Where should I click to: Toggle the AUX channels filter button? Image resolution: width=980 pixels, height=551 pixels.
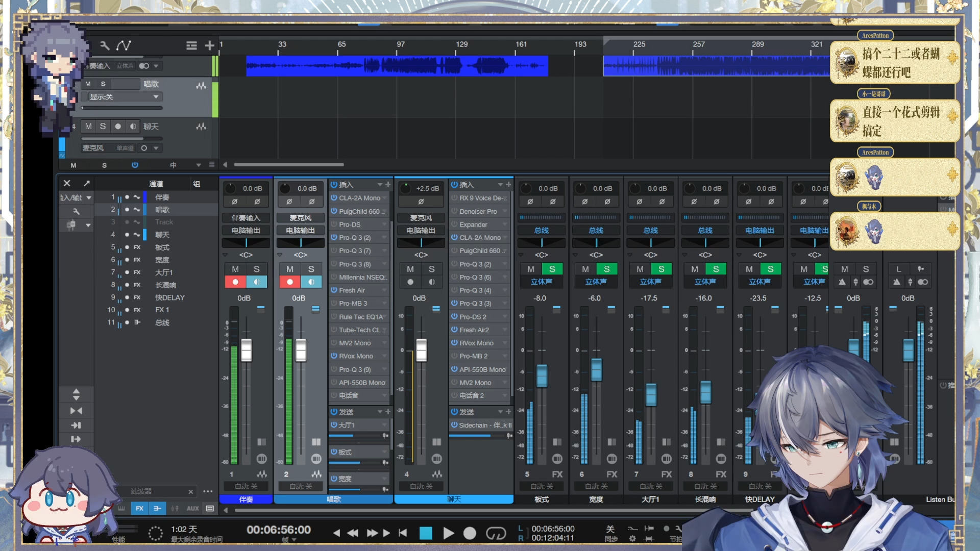click(x=192, y=509)
